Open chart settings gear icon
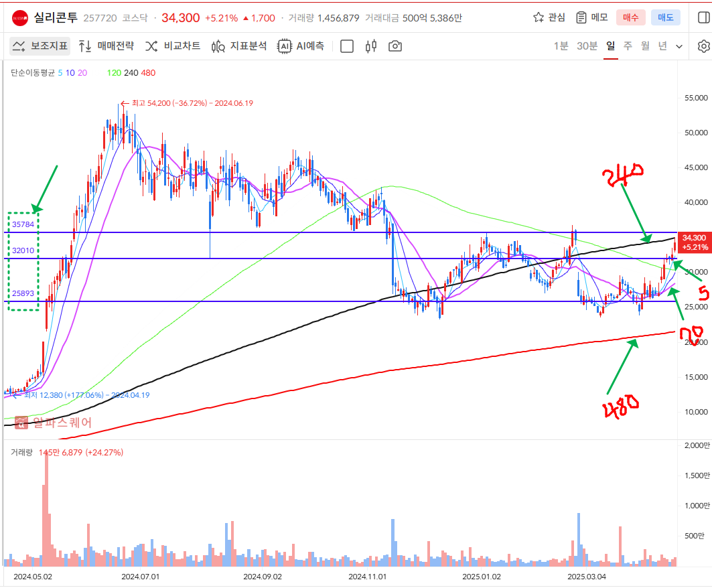This screenshot has width=712, height=588. pos(703,46)
